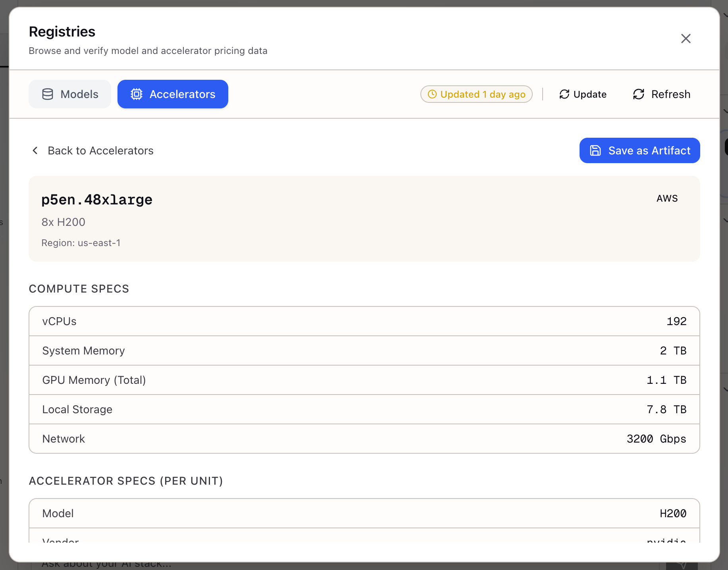Click the circular-arrows icon beside Update
The image size is (728, 570).
(564, 94)
